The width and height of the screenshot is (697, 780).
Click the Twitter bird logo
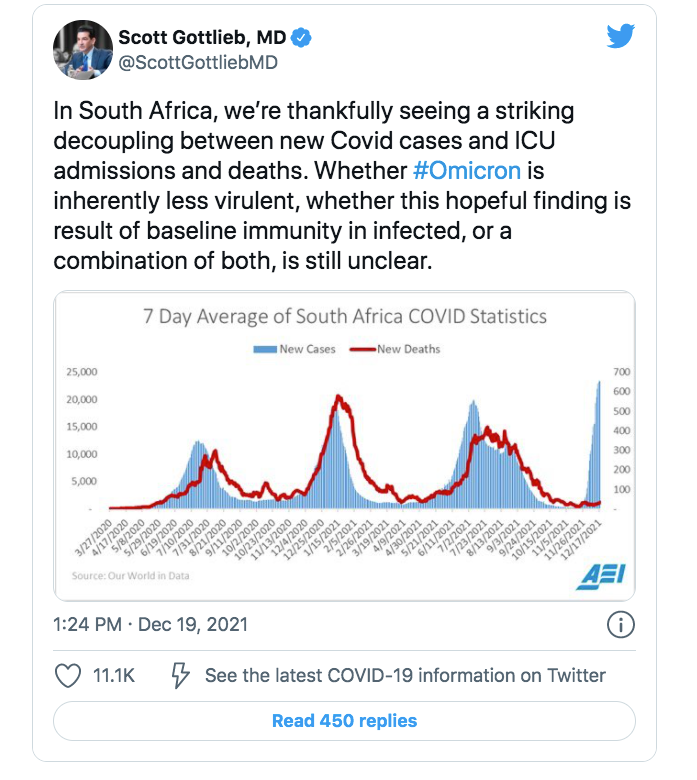[621, 37]
